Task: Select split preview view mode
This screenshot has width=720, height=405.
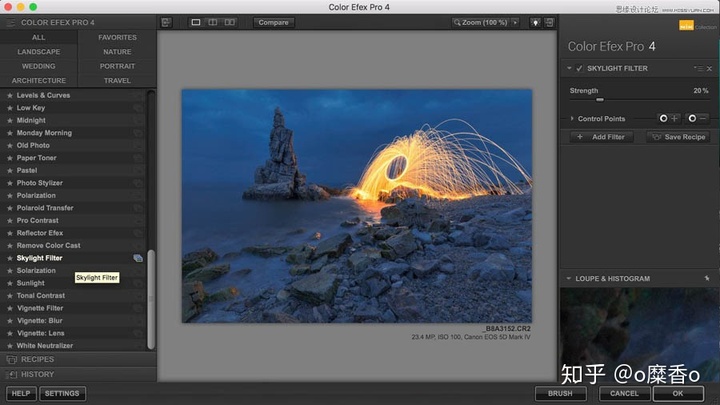Action: (x=213, y=22)
